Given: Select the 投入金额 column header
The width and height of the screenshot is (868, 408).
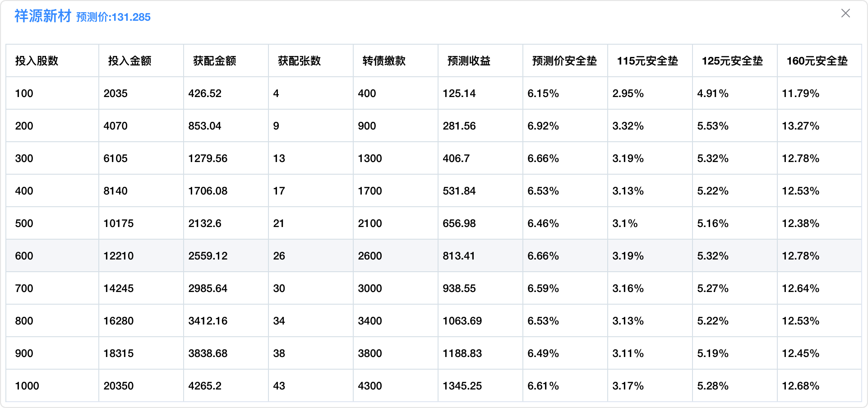Looking at the screenshot, I should pyautogui.click(x=130, y=61).
